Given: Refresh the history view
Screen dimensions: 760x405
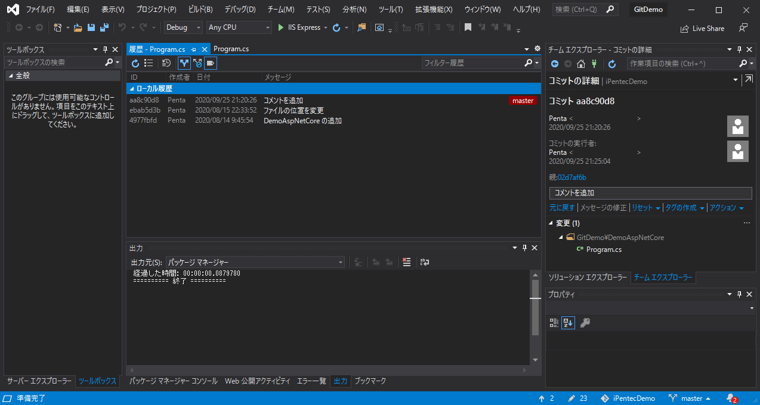Looking at the screenshot, I should point(135,63).
